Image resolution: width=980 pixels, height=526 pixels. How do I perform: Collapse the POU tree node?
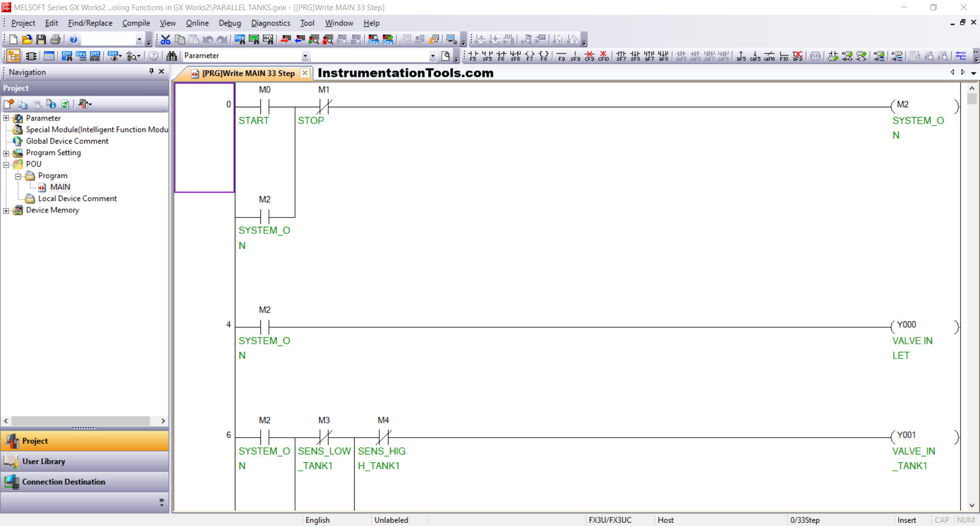(6, 164)
